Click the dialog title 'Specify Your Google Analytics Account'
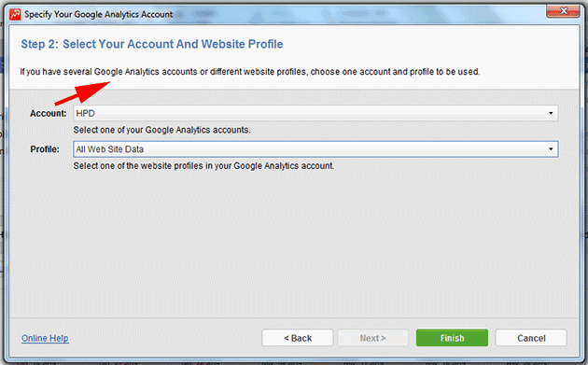This screenshot has height=365, width=588. coord(98,14)
